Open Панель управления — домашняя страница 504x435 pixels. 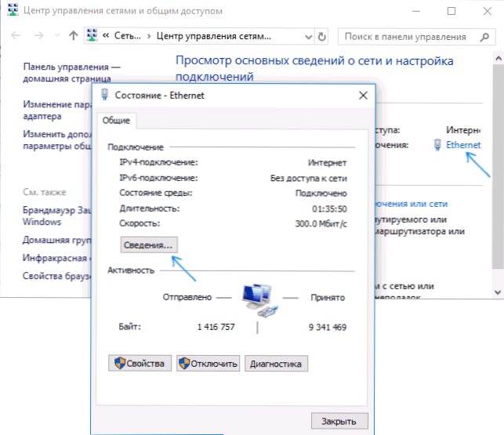pos(71,72)
